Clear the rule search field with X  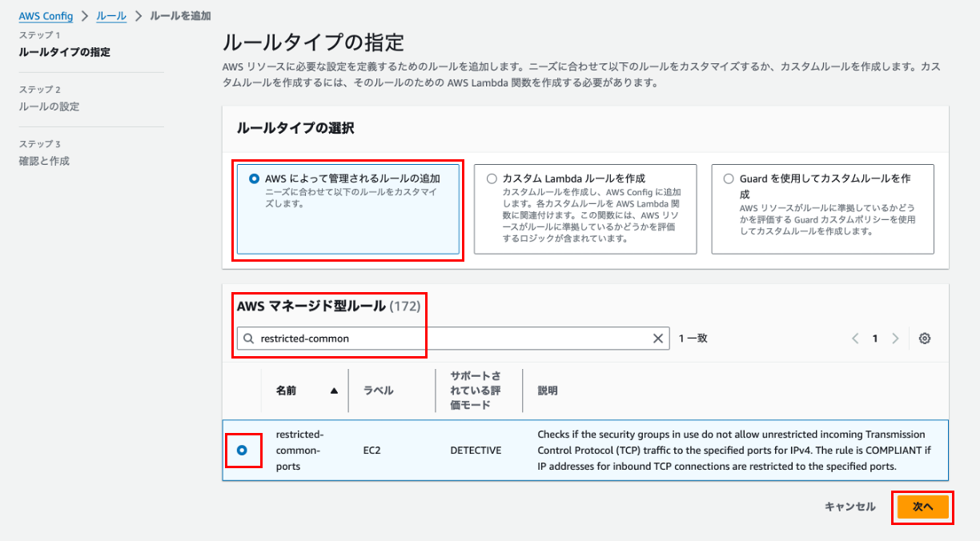click(x=658, y=339)
